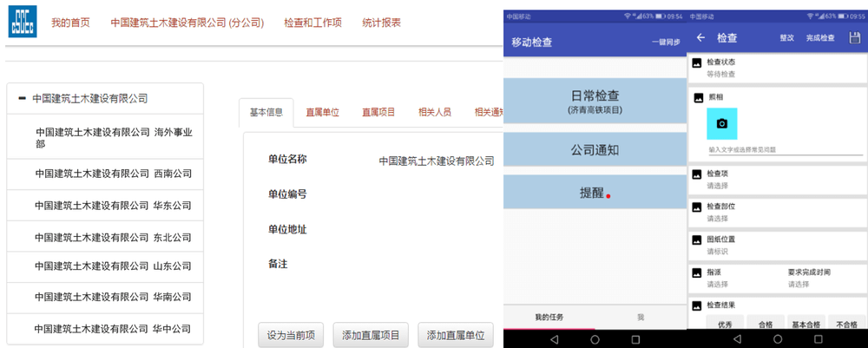The image size is (868, 348).
Task: Select the 华南公司 tree item
Action: point(105,297)
